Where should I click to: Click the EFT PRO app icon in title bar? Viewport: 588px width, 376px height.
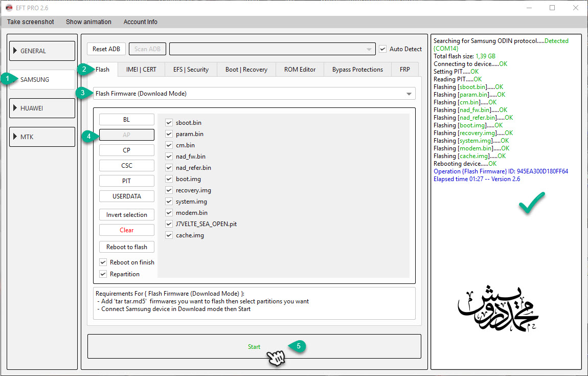coord(9,8)
